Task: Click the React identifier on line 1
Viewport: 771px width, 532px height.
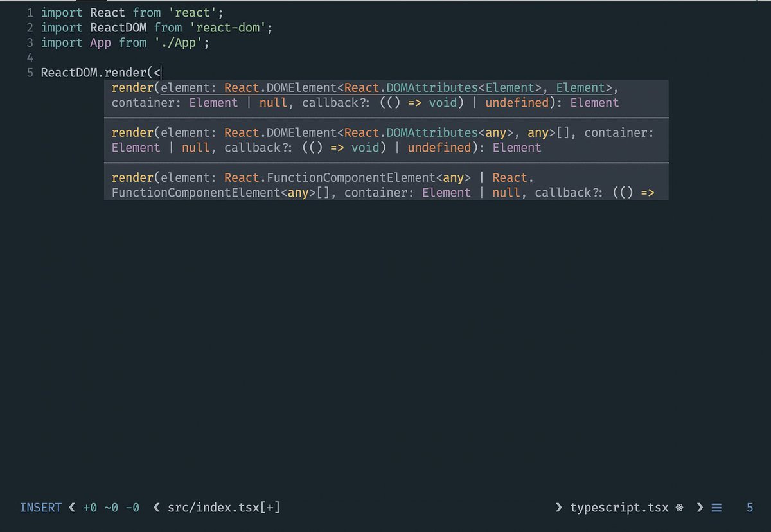Action: [x=107, y=13]
